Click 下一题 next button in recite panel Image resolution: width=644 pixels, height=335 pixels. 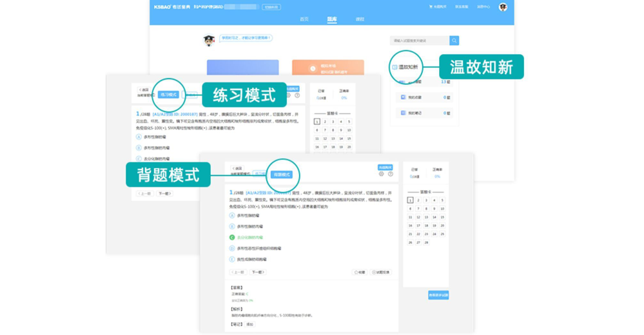[258, 273]
